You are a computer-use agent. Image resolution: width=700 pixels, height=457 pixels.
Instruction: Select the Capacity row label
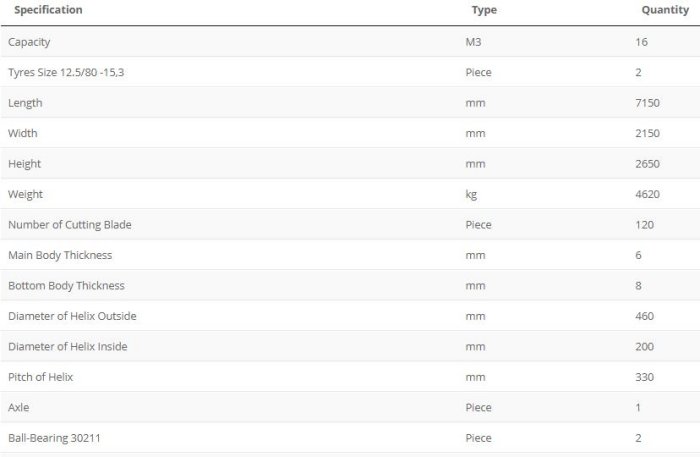pyautogui.click(x=29, y=42)
